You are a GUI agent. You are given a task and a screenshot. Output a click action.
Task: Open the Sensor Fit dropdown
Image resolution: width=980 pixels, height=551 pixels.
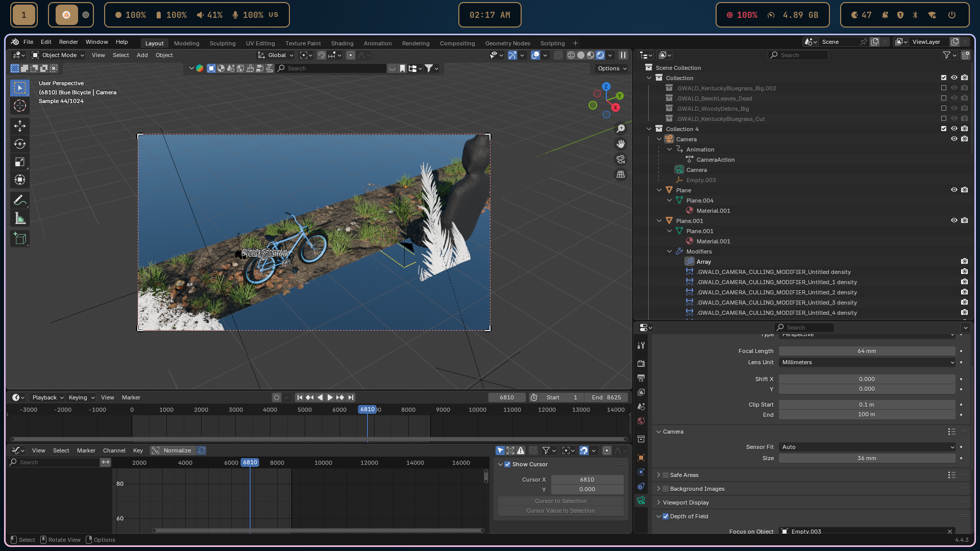[x=867, y=447]
